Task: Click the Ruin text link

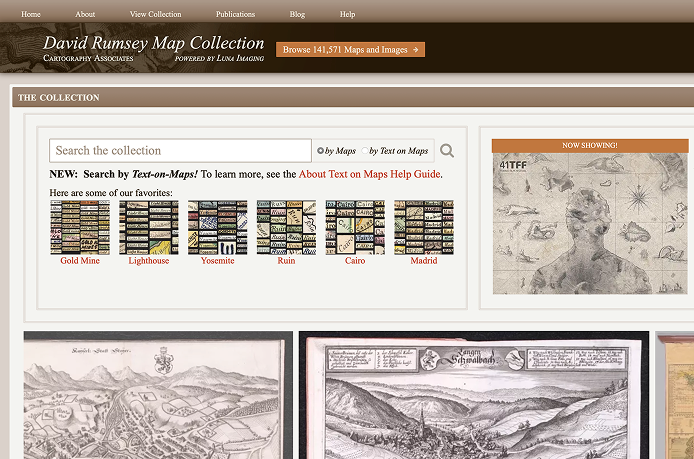Action: point(286,261)
